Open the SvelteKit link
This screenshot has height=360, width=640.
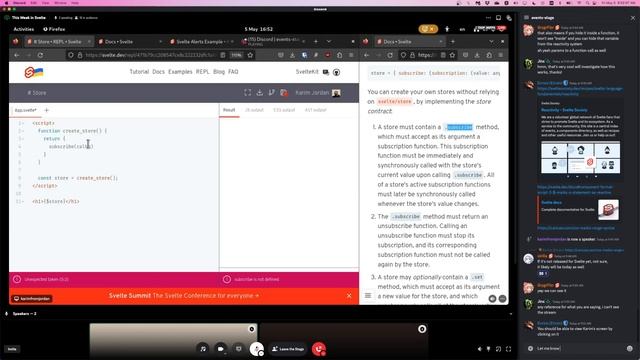coord(307,72)
